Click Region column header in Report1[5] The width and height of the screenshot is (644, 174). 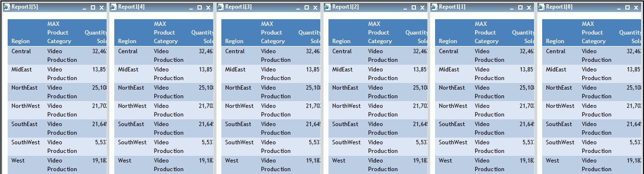point(21,41)
